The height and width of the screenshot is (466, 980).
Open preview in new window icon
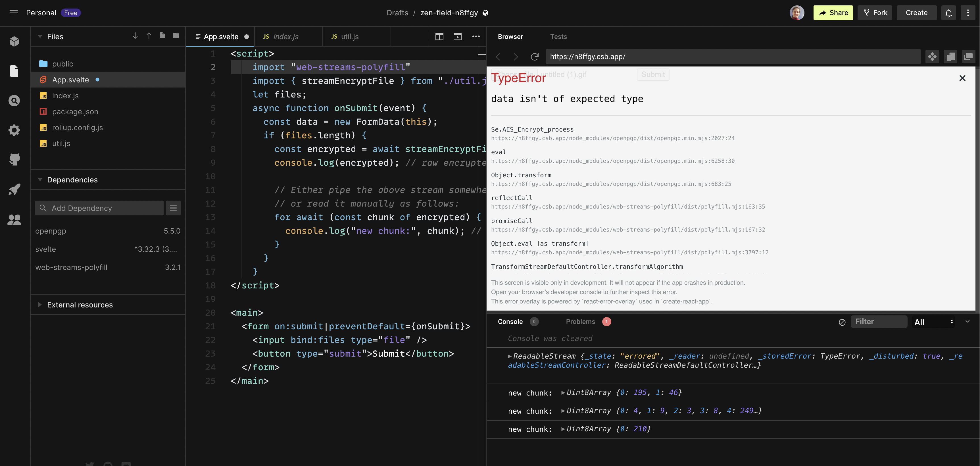pyautogui.click(x=968, y=57)
